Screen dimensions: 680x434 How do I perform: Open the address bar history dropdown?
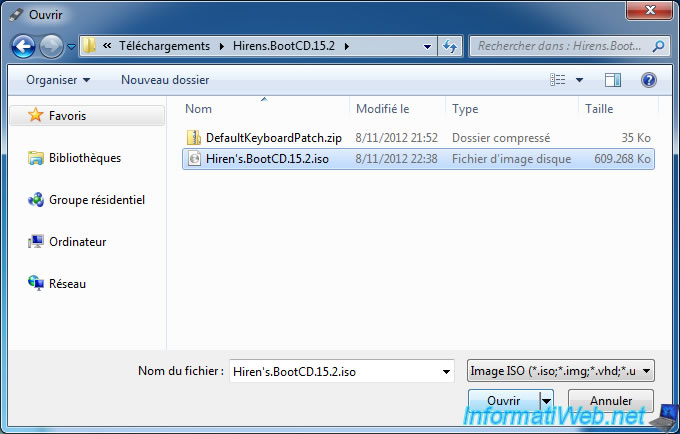click(427, 46)
